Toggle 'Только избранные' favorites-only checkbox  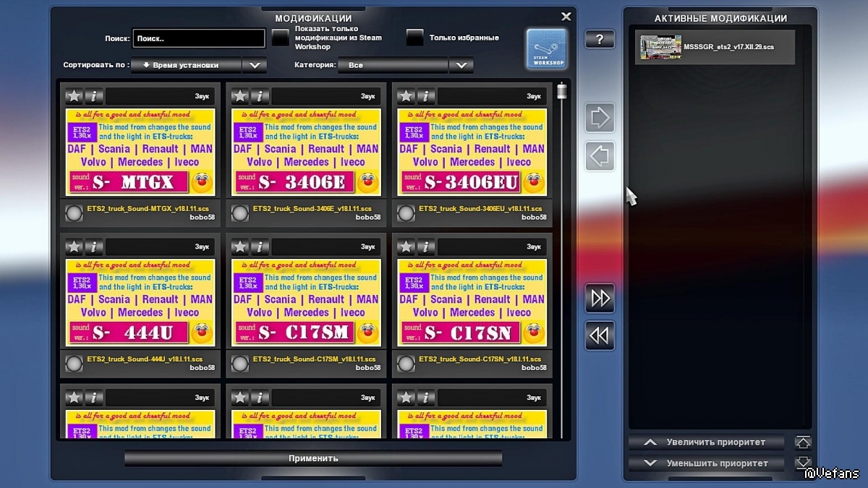click(415, 38)
